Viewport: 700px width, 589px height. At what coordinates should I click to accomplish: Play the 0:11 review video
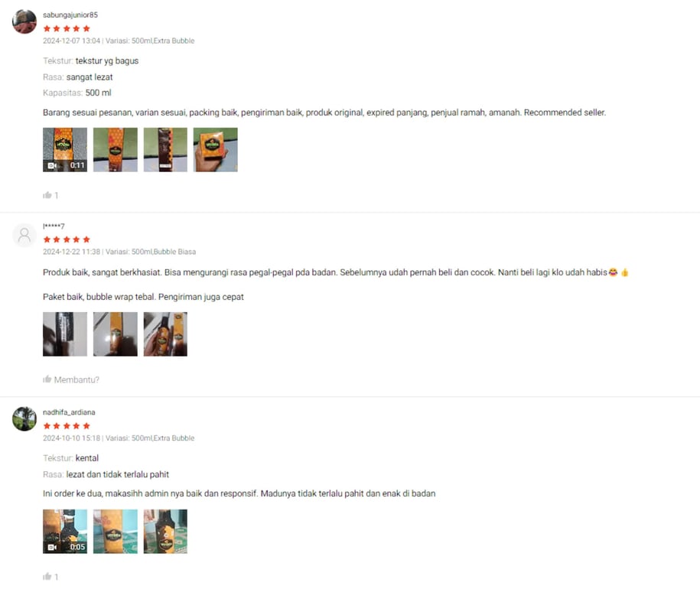[65, 149]
